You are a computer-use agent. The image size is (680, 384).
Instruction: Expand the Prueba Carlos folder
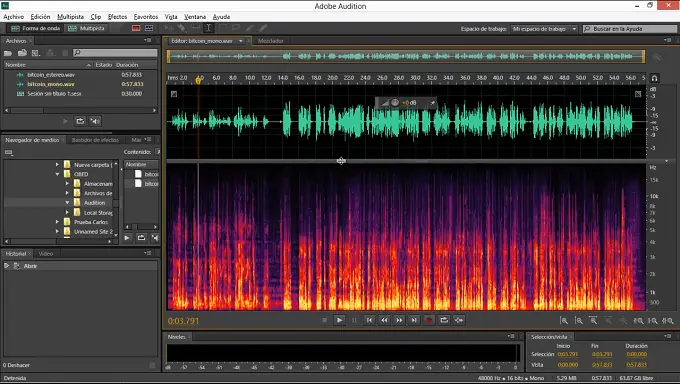57,222
